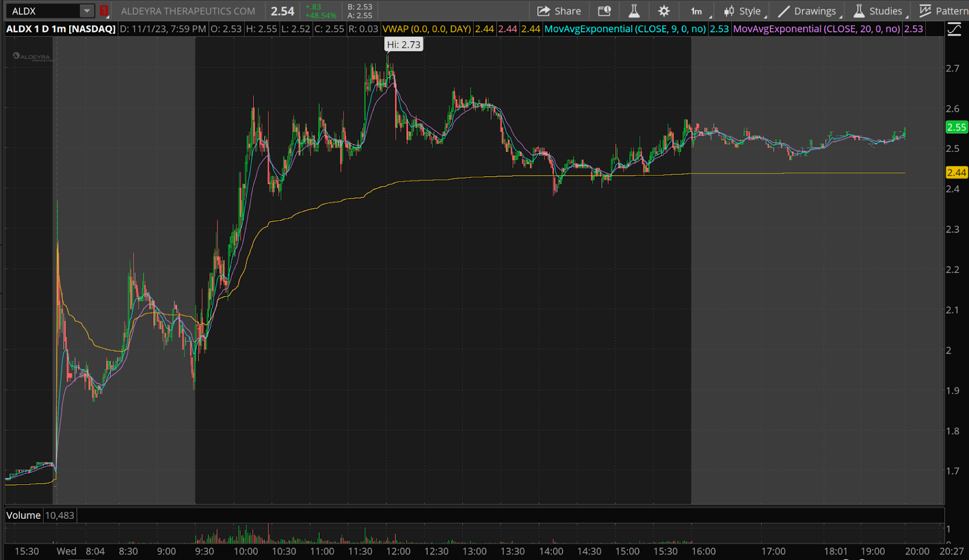Screen dimensions: 969x560
Task: Open the Studies menu
Action: pos(879,11)
